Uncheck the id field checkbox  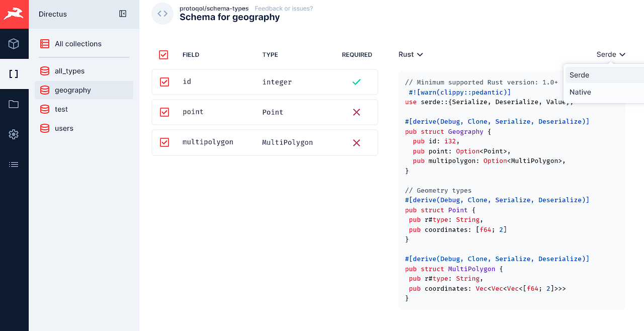click(x=165, y=82)
